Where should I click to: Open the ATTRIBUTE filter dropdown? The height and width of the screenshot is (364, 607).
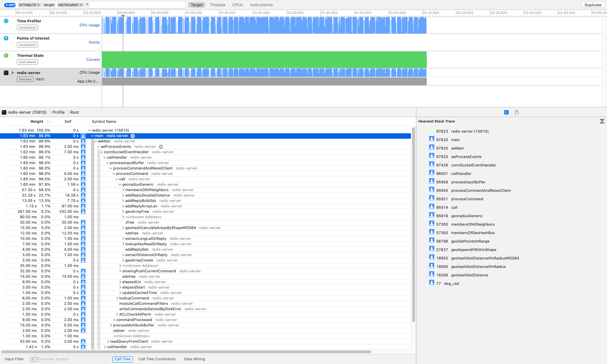29,5
